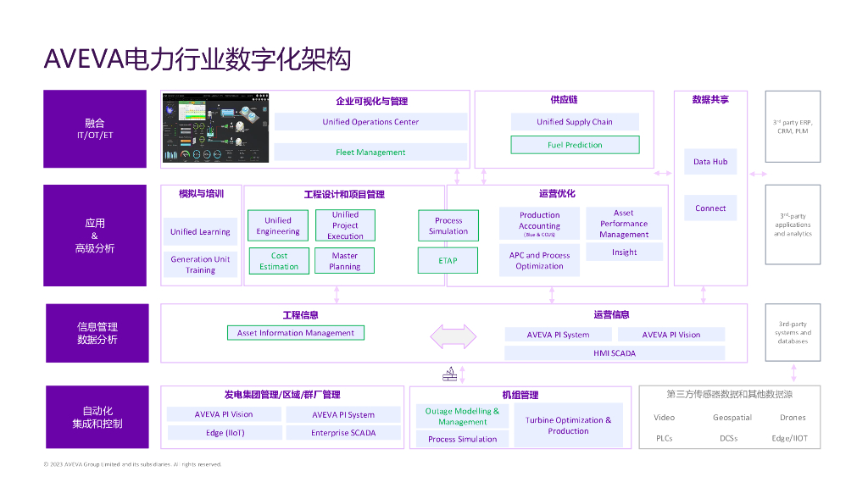Open the Unified Operations Center dashboard preview
868x488 pixels.
pos(370,121)
